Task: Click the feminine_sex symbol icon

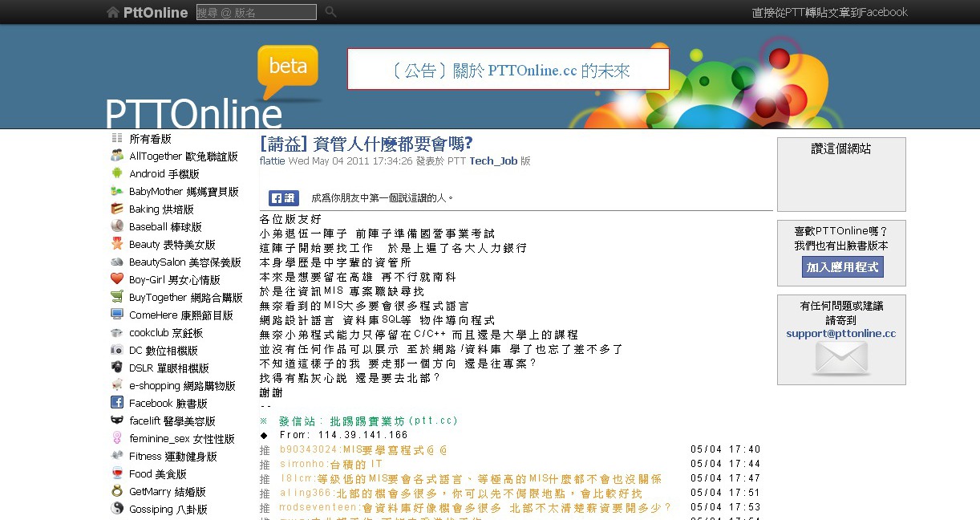Action: (x=117, y=438)
